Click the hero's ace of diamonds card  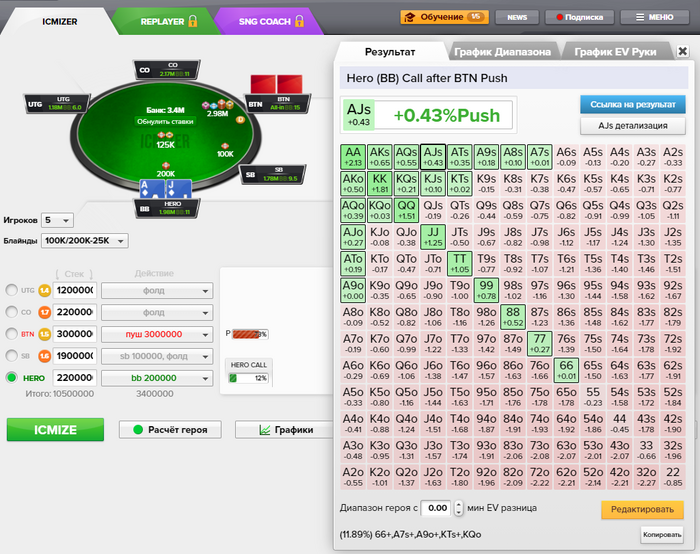pos(151,189)
